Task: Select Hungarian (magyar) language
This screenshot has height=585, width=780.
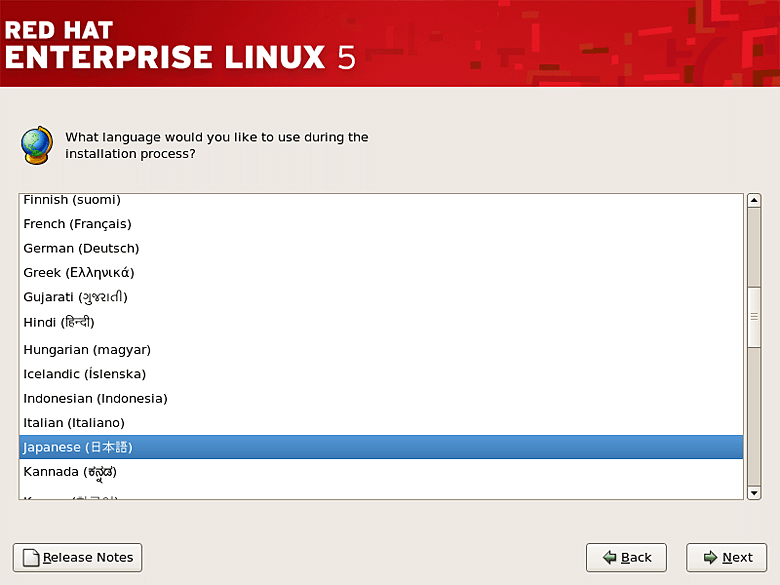Action: tap(381, 350)
